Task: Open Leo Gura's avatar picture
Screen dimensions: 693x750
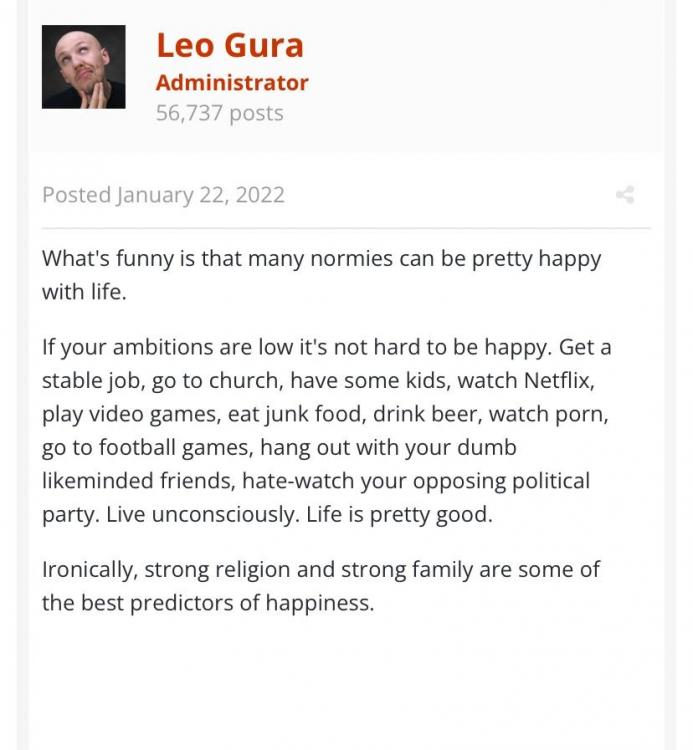Action: coord(84,67)
